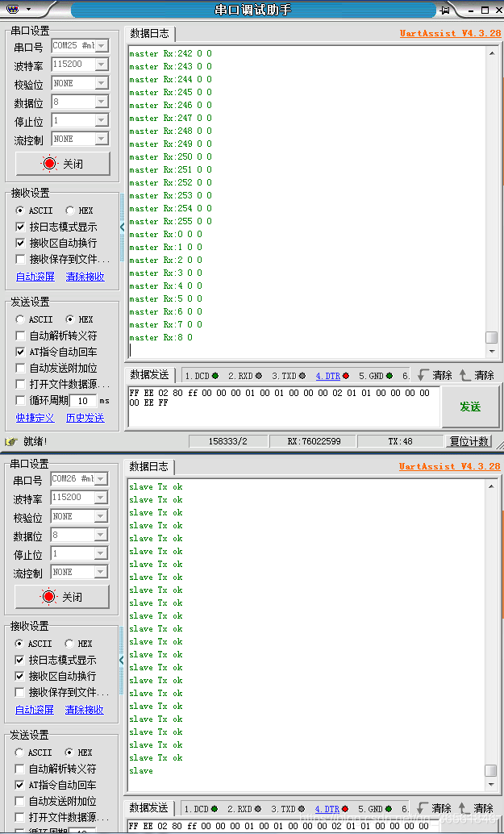This screenshot has width=504, height=834.
Task: Toggle receive area auto-wrap in top window
Action: [x=20, y=243]
